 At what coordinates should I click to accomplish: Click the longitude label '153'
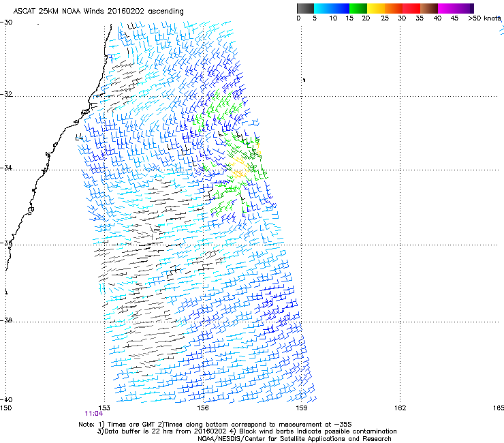104,408
